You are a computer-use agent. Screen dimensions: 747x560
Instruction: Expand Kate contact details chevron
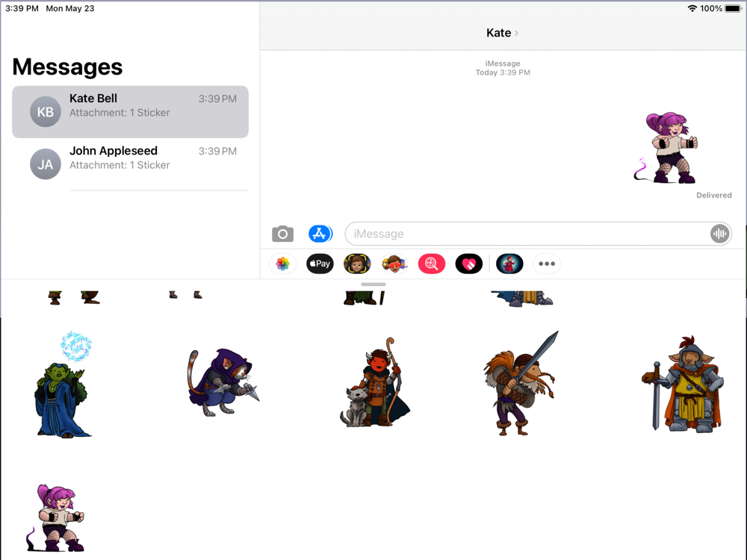pyautogui.click(x=516, y=33)
